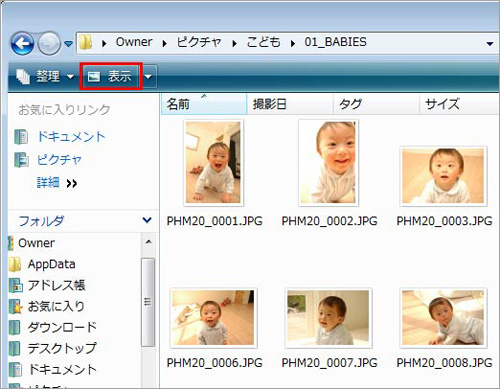The height and width of the screenshot is (389, 500).
Task: Click the PHM20_0007.JPG file name
Action: [329, 363]
